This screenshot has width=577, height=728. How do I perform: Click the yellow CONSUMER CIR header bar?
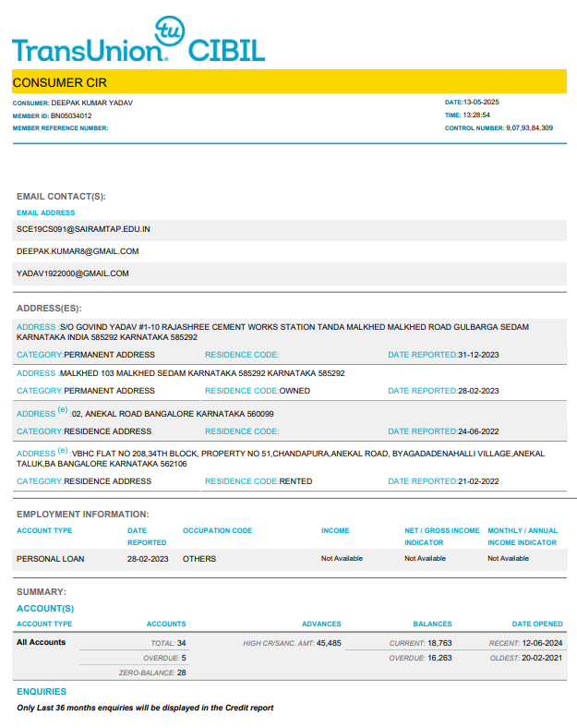(x=289, y=81)
